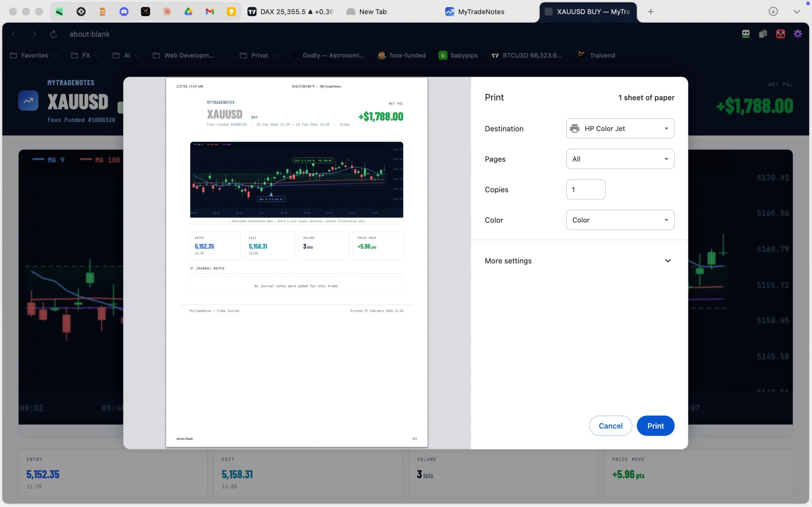
Task: Expand the Favorites bookmark folder
Action: (34, 55)
